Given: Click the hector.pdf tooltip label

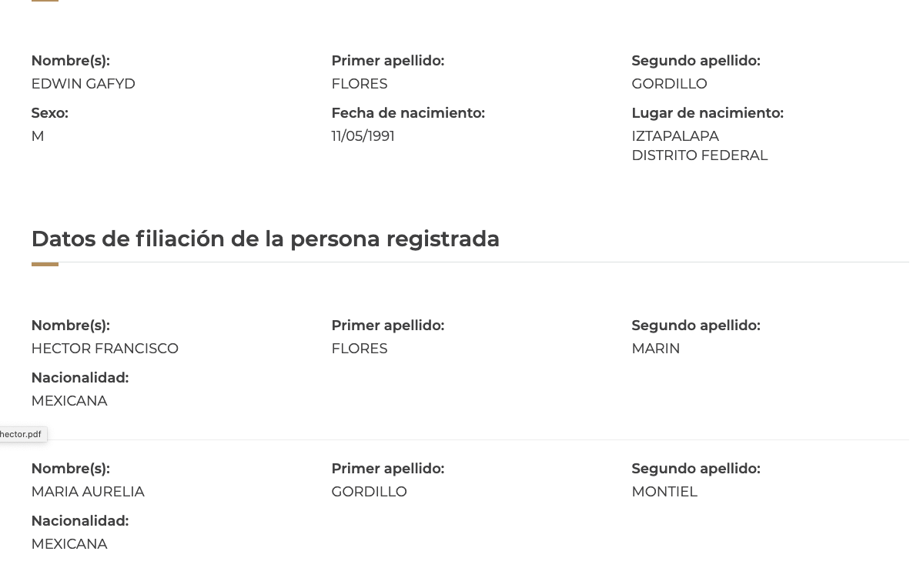Looking at the screenshot, I should 21,434.
